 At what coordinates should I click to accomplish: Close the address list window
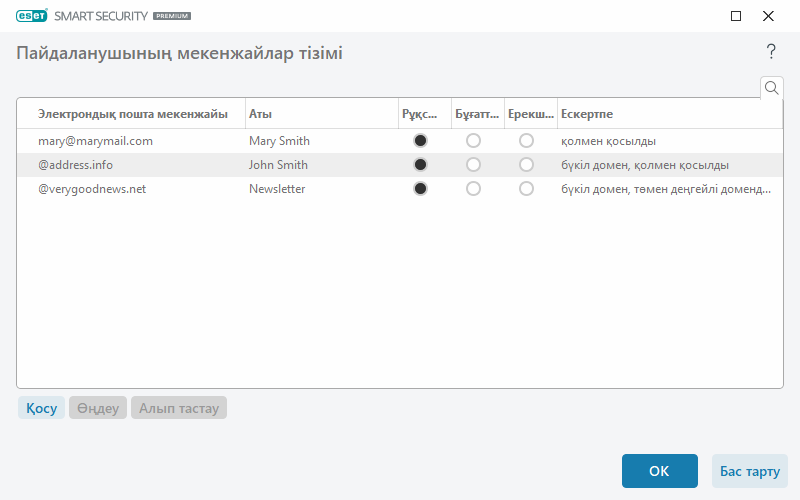point(768,16)
